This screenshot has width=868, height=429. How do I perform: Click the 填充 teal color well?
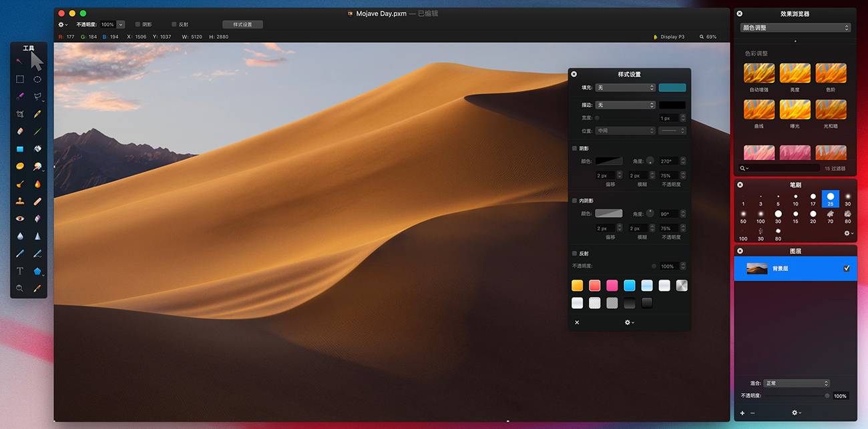point(672,87)
